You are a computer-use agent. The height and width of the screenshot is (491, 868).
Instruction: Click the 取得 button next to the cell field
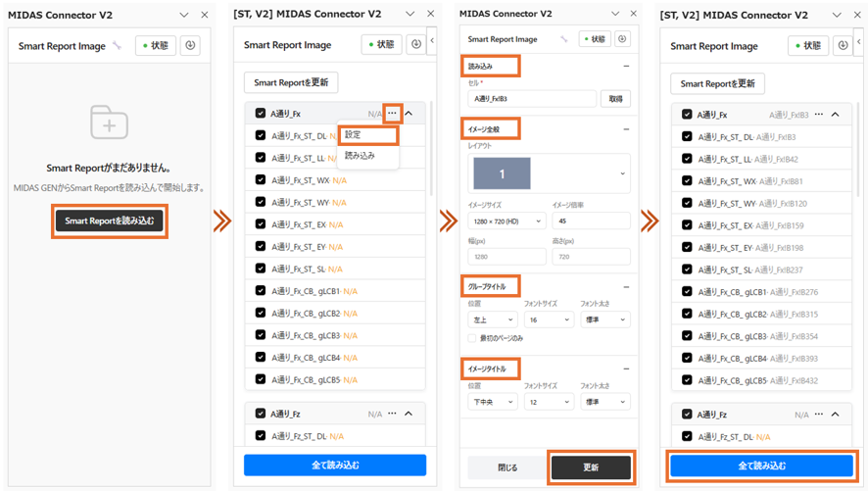point(615,99)
